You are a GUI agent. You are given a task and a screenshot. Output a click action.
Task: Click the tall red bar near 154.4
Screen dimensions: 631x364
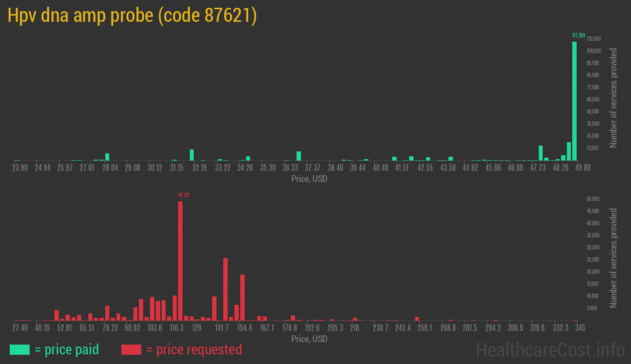242,297
